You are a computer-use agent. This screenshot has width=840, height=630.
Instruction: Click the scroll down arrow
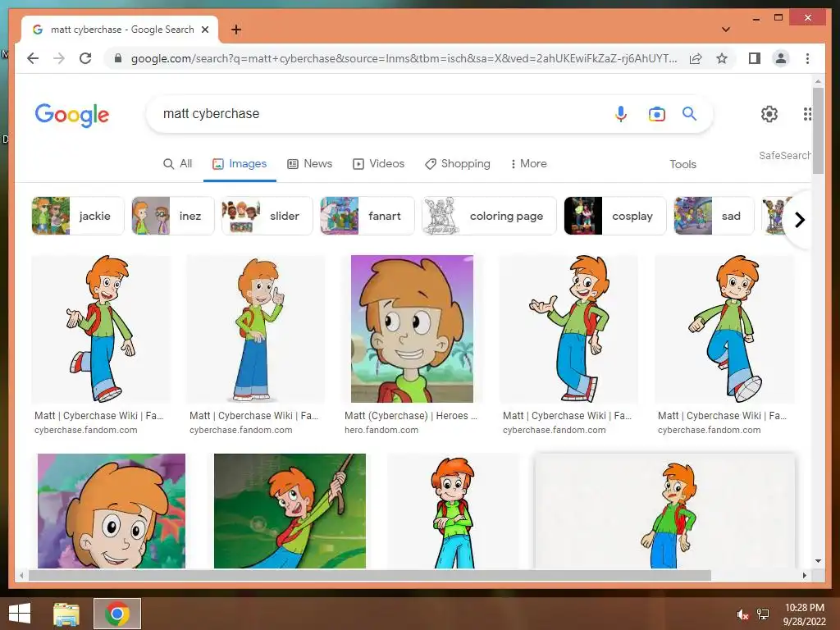click(818, 561)
